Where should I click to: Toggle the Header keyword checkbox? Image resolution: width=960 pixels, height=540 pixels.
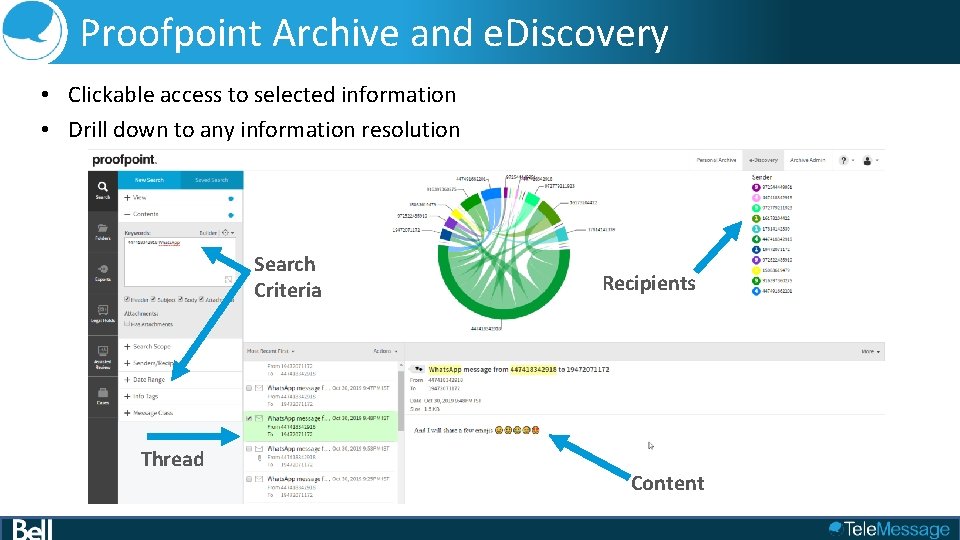click(x=127, y=299)
